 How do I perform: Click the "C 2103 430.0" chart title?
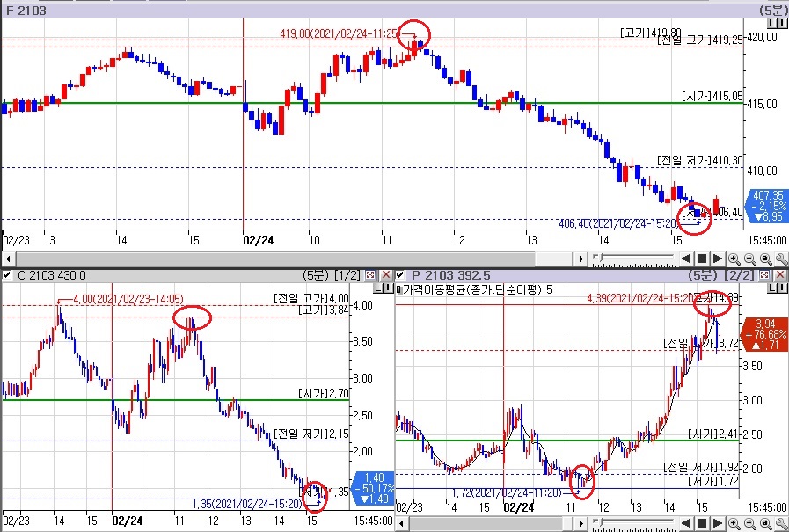coord(51,275)
